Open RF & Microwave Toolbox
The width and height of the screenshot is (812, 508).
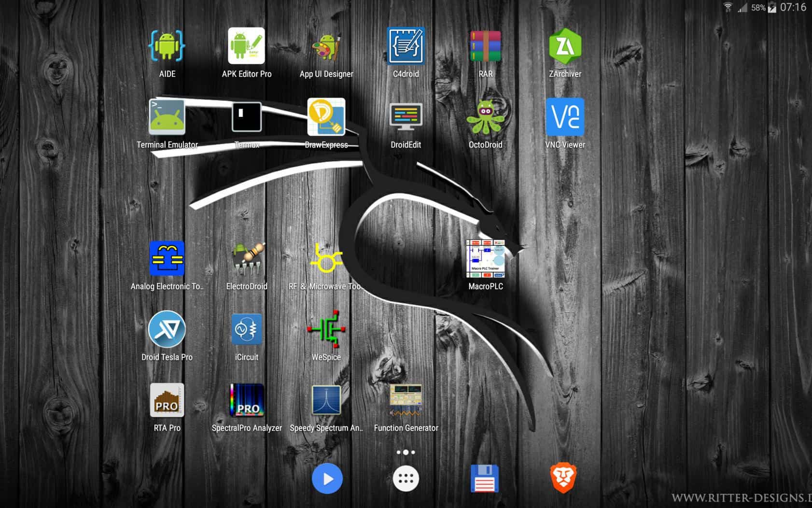326,258
